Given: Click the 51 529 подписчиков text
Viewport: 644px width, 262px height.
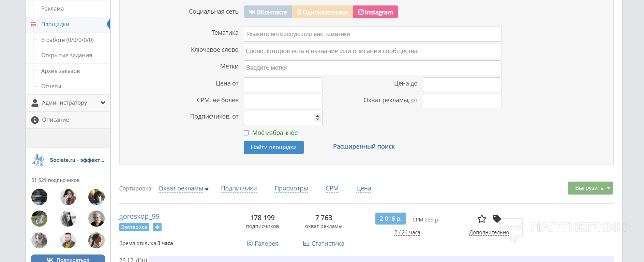Looking at the screenshot, I should pyautogui.click(x=55, y=180).
